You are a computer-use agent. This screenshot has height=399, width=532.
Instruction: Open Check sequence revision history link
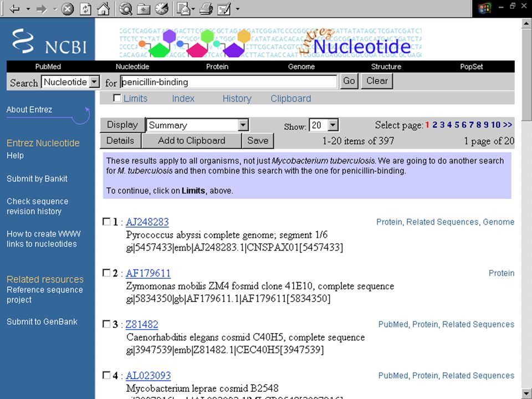point(37,206)
